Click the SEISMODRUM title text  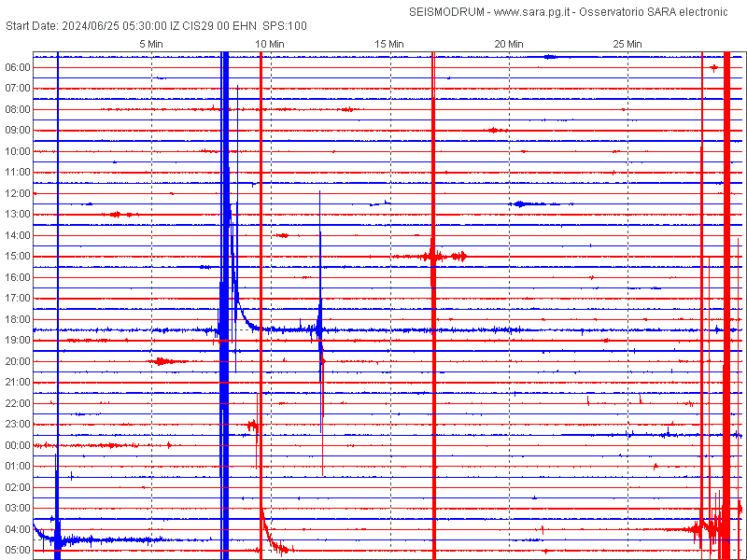click(447, 12)
